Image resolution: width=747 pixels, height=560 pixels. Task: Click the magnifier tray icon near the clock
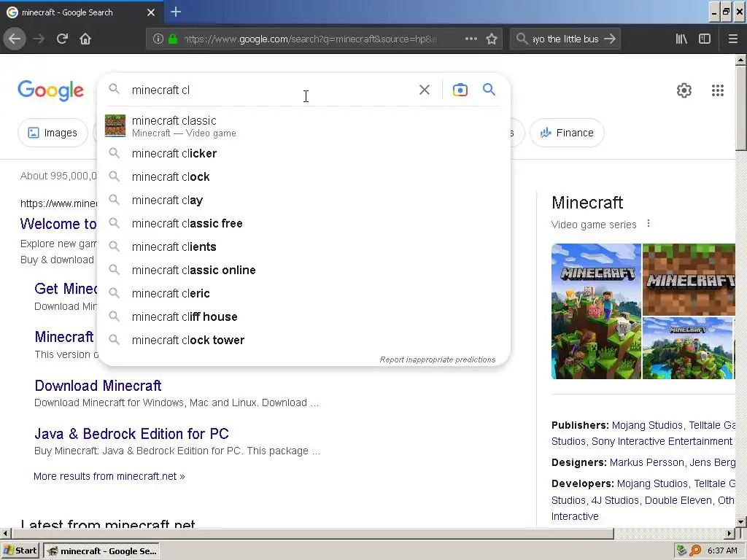695,551
